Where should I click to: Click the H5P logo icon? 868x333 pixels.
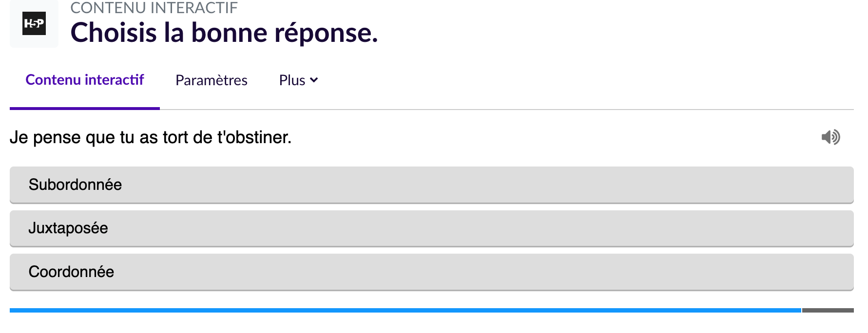[34, 23]
